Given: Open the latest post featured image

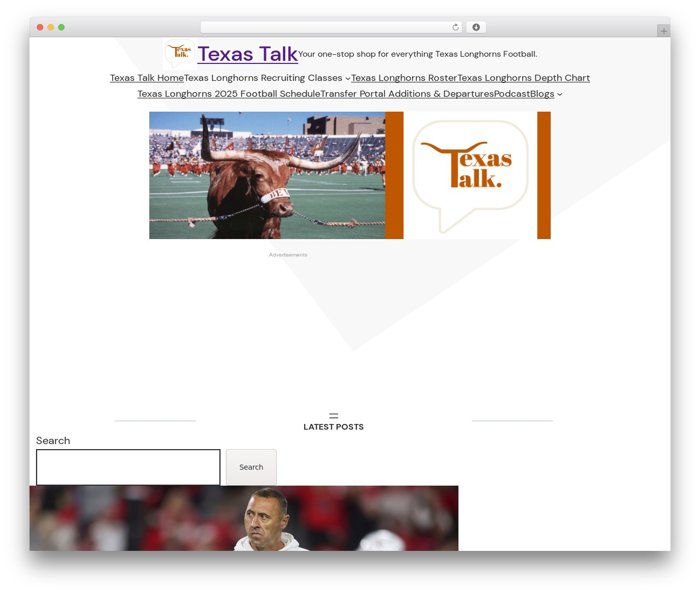Looking at the screenshot, I should [244, 518].
